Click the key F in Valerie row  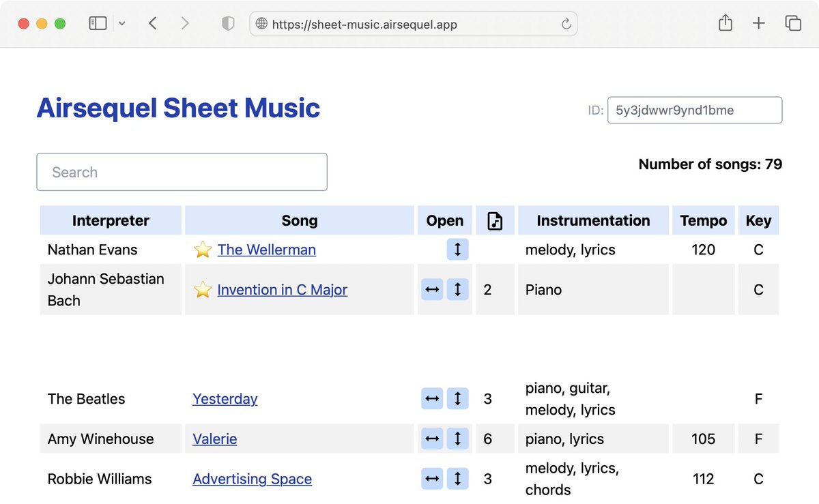point(758,439)
